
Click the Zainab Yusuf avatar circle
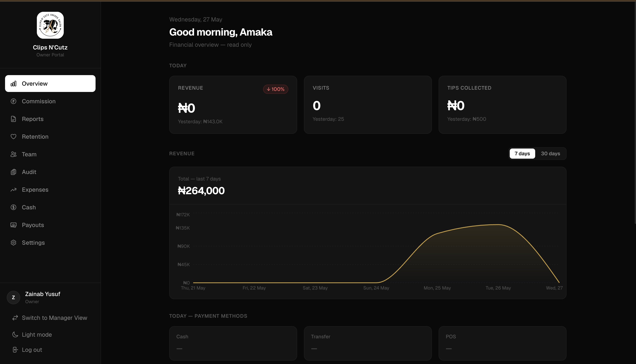pos(13,298)
